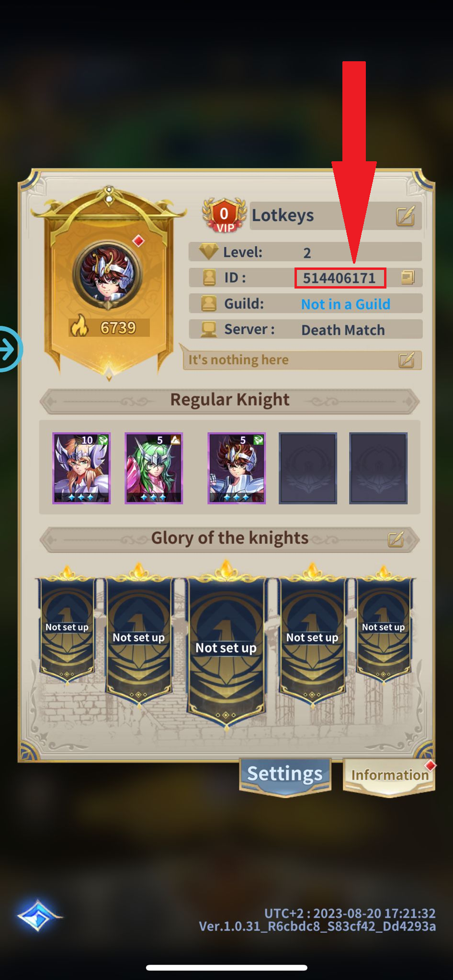Tap the first empty knight slot
Screen dimensions: 453x980
pos(308,468)
